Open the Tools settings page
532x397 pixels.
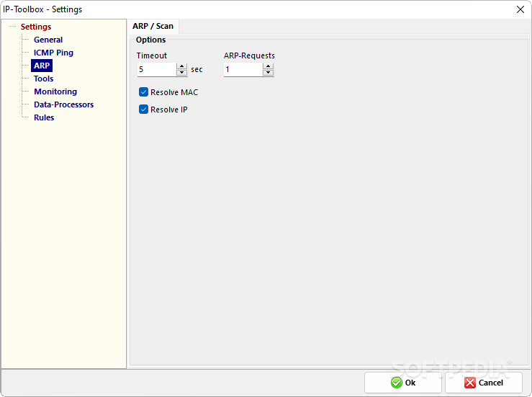pyautogui.click(x=43, y=79)
